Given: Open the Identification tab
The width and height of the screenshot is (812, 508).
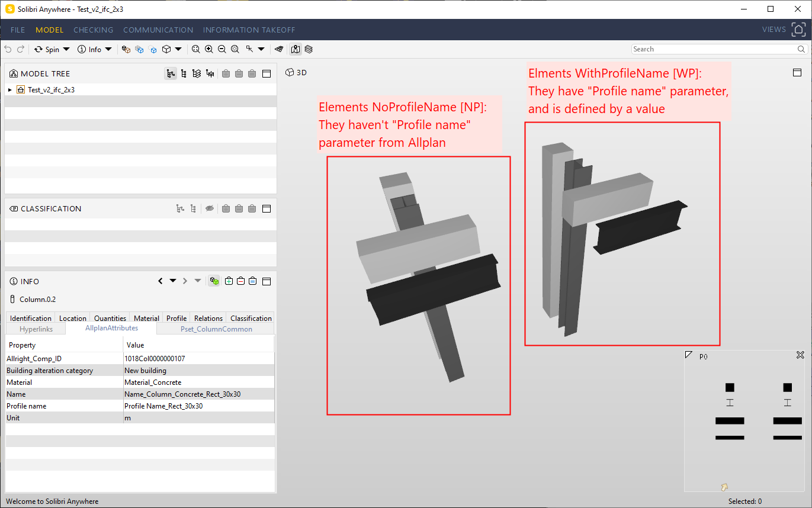Looking at the screenshot, I should 31,318.
